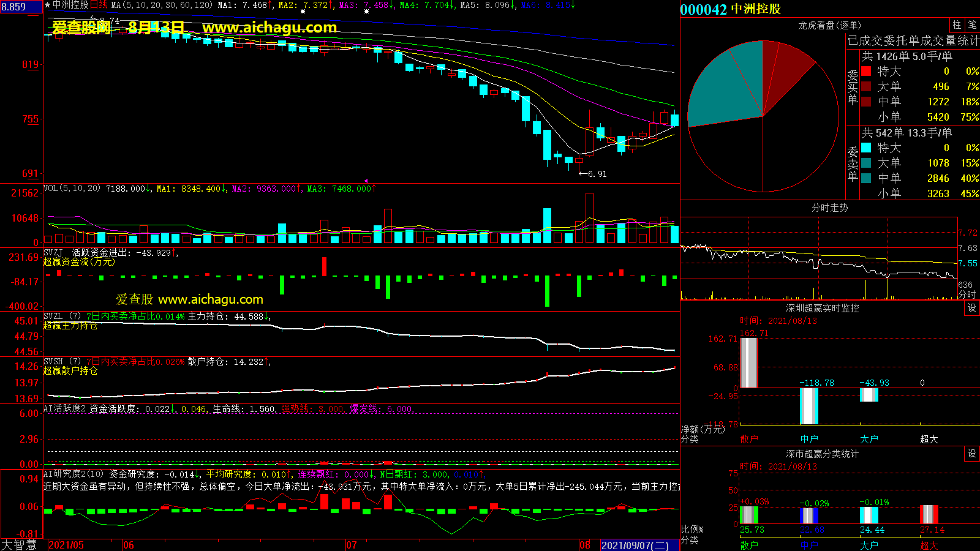
Task: Click the magenta arrow marker above VOL panel
Action: pos(366,181)
